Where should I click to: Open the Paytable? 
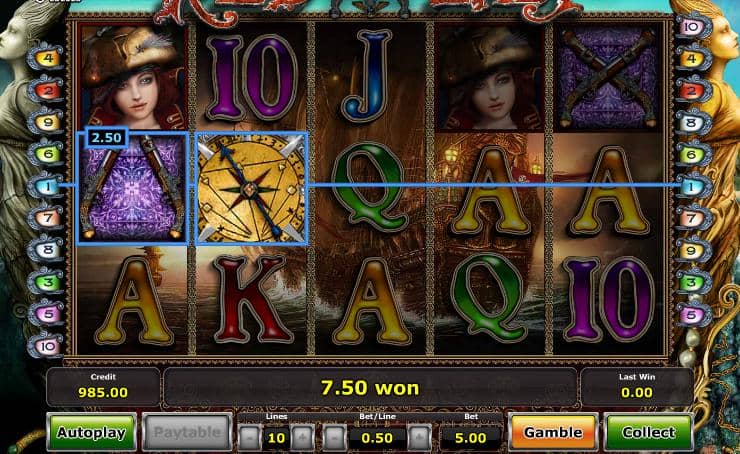(x=187, y=432)
